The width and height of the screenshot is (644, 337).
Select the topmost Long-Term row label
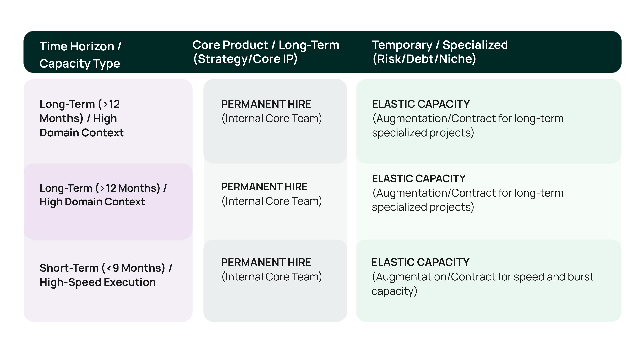81,118
